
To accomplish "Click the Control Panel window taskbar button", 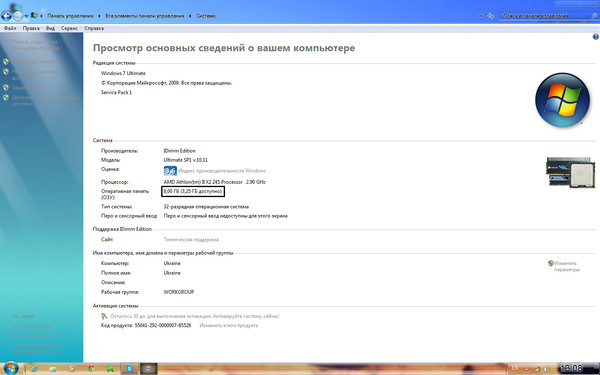I will coord(149,369).
